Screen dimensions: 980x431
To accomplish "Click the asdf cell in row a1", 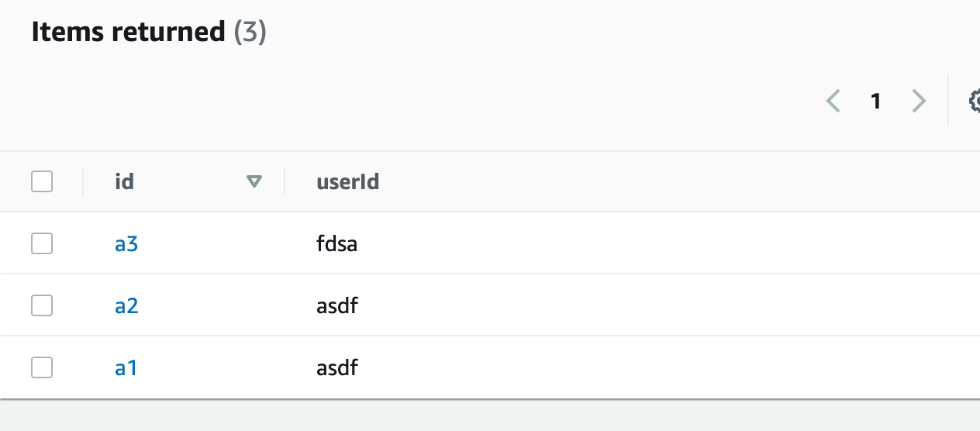I will (336, 367).
